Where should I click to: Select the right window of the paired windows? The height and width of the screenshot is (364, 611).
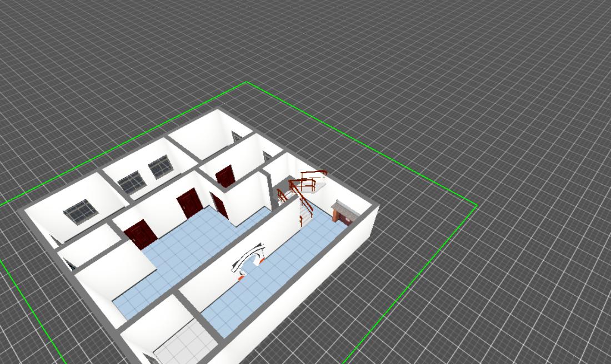(x=160, y=166)
